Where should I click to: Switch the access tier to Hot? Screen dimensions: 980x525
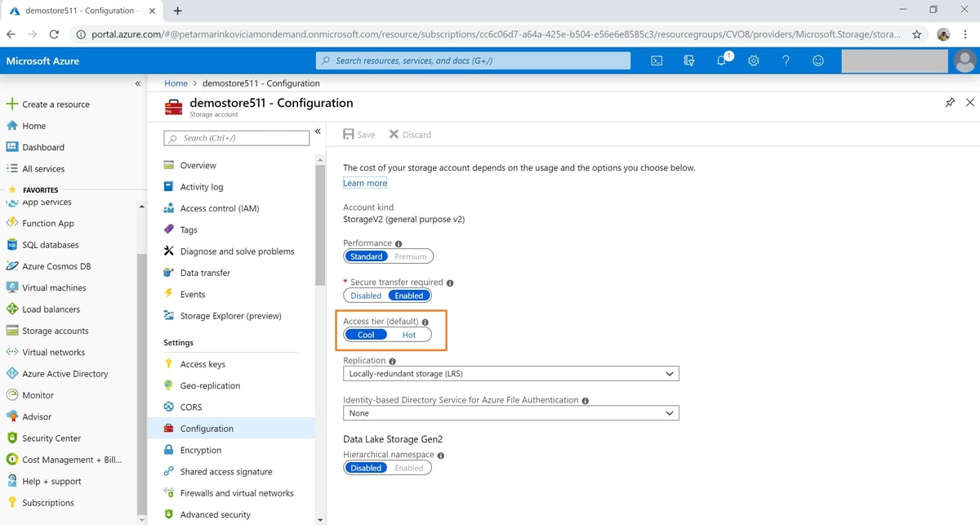[409, 335]
